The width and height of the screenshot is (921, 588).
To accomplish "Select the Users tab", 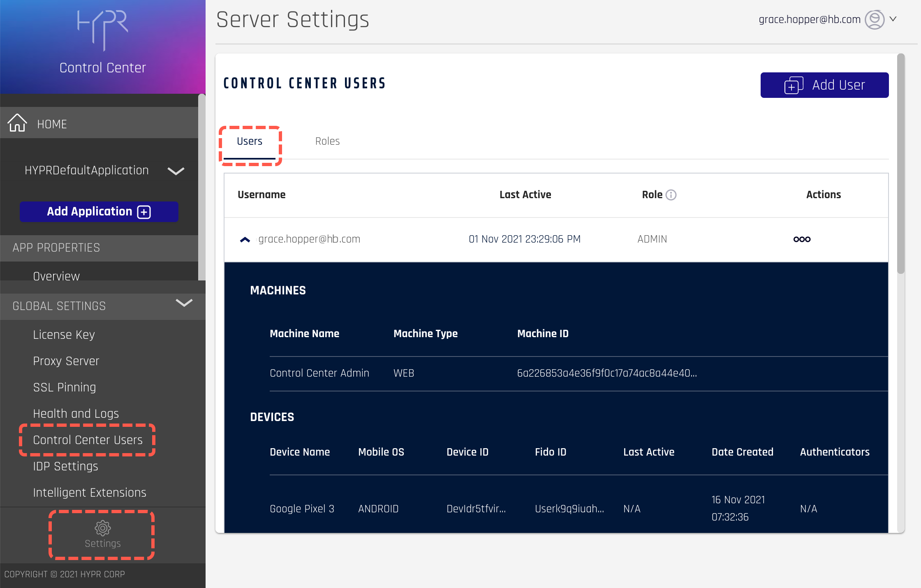I will coord(250,141).
